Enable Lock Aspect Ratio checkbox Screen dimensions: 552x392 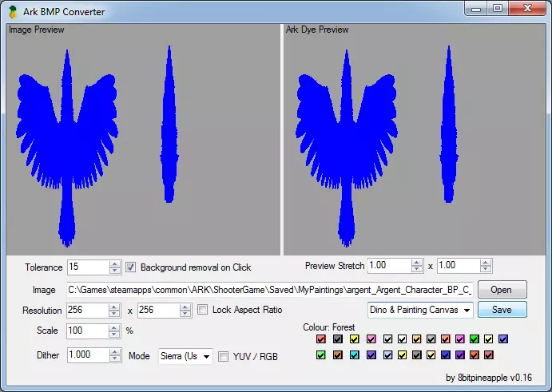pos(203,310)
